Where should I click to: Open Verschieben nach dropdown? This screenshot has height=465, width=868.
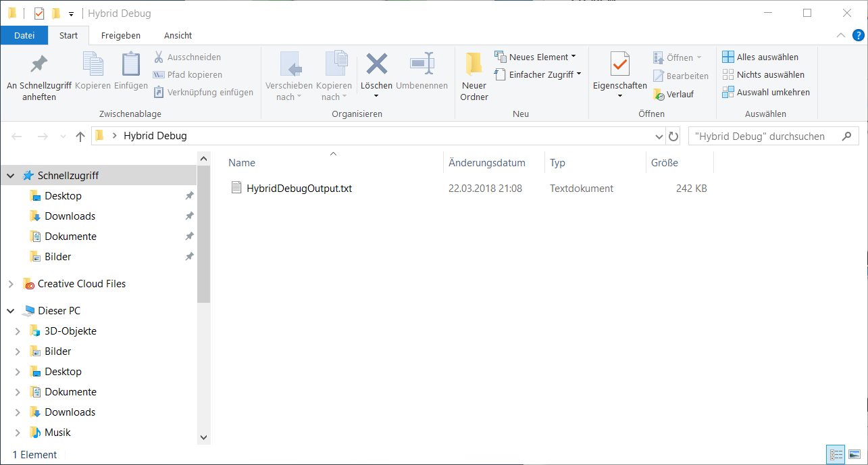click(x=288, y=76)
